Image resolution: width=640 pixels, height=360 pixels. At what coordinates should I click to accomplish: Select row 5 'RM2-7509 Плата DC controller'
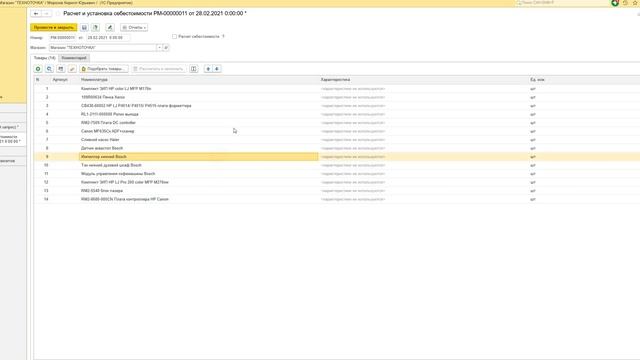[x=337, y=123]
